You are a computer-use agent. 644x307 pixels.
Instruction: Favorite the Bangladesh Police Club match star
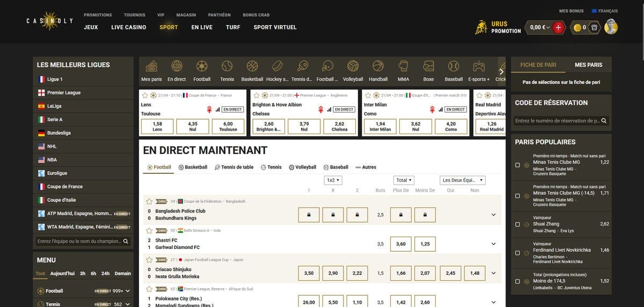coord(150,201)
